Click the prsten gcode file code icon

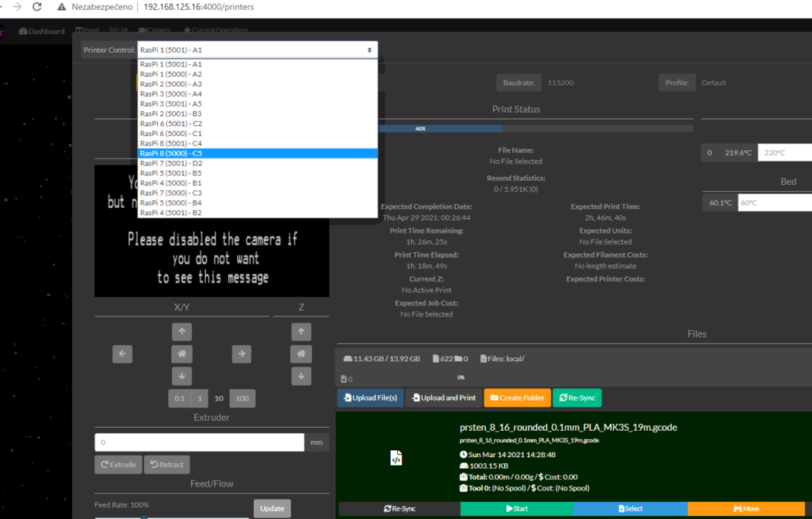[396, 458]
